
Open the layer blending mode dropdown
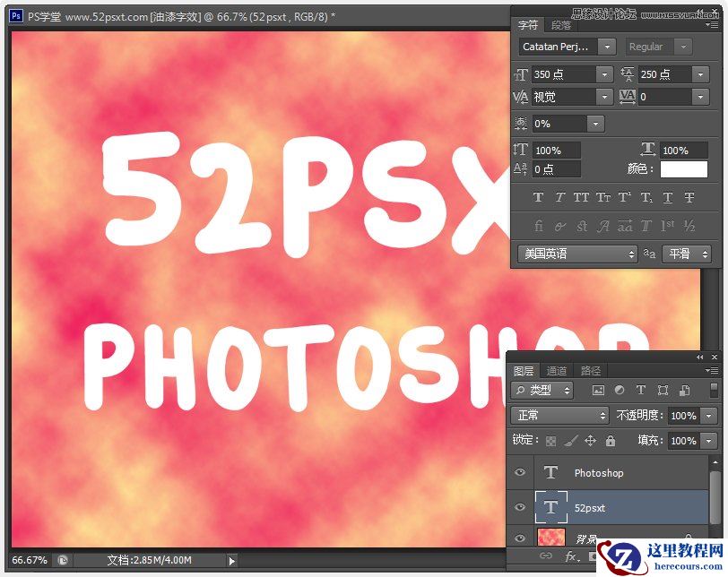[559, 415]
